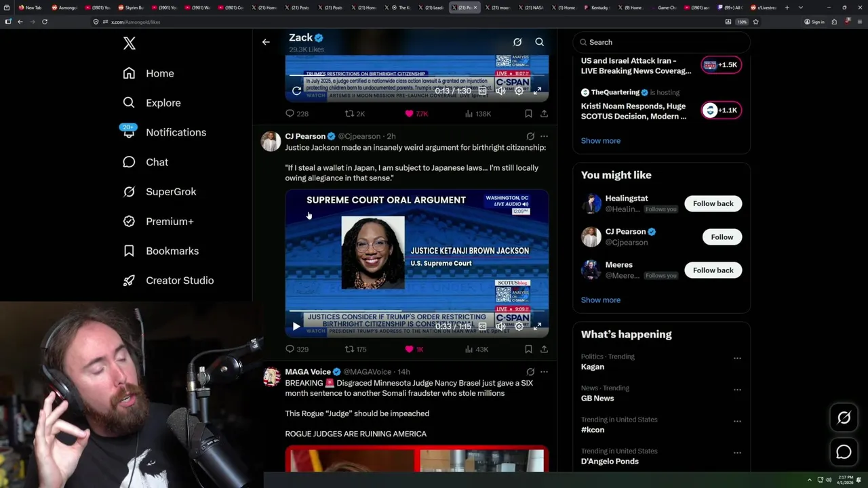Join live space with +1.5K listeners

pyautogui.click(x=721, y=65)
